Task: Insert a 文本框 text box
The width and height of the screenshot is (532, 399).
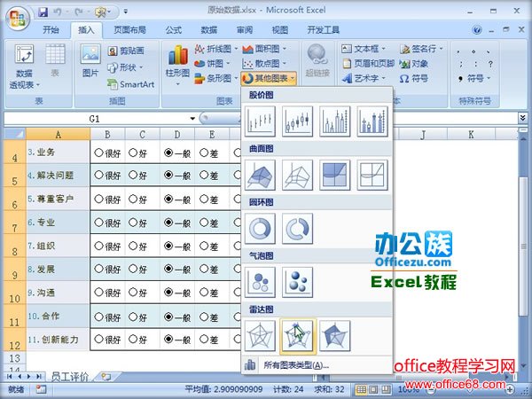Action: pyautogui.click(x=364, y=49)
